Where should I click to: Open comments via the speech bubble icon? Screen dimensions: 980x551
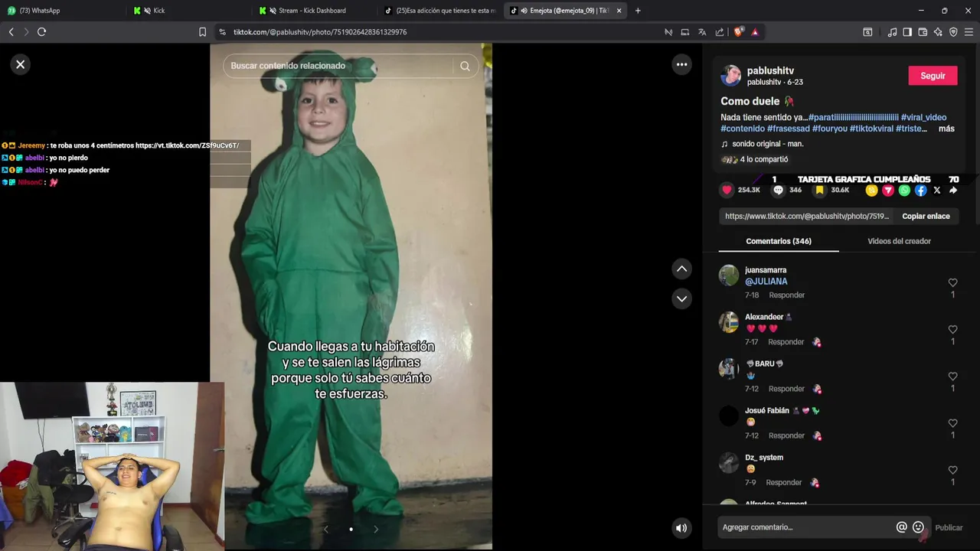point(778,190)
